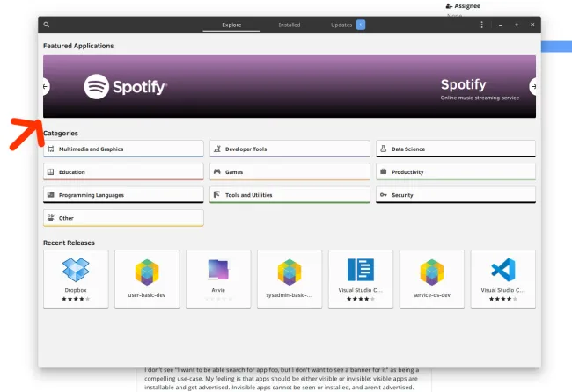Click the Education book icon
Screen dimensions: 572x392
tap(51, 171)
